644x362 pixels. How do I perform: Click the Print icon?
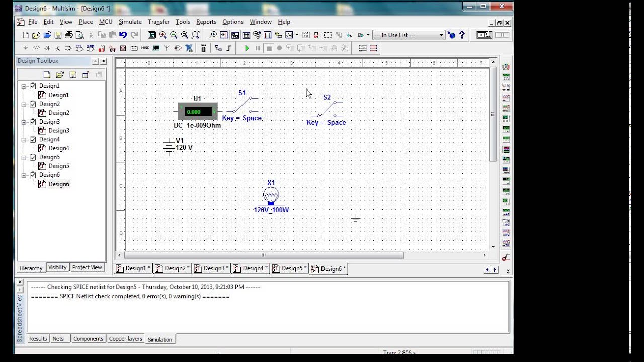point(69,35)
